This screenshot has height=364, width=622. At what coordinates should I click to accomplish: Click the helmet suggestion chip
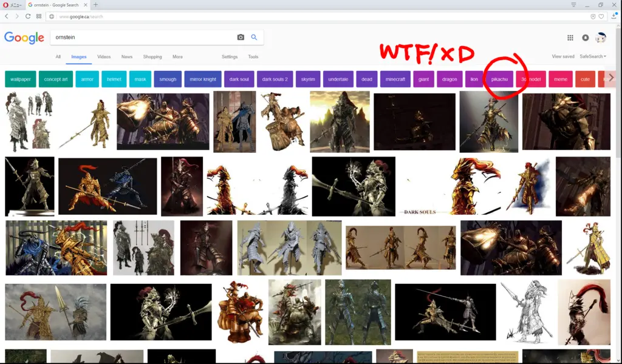pyautogui.click(x=114, y=79)
